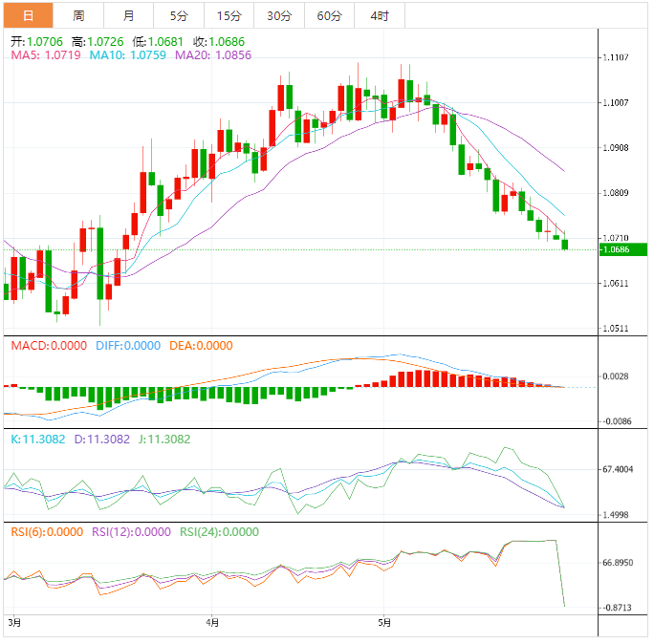This screenshot has height=644, width=654.
Task: Choose the 30分 timeframe tab
Action: pyautogui.click(x=279, y=16)
